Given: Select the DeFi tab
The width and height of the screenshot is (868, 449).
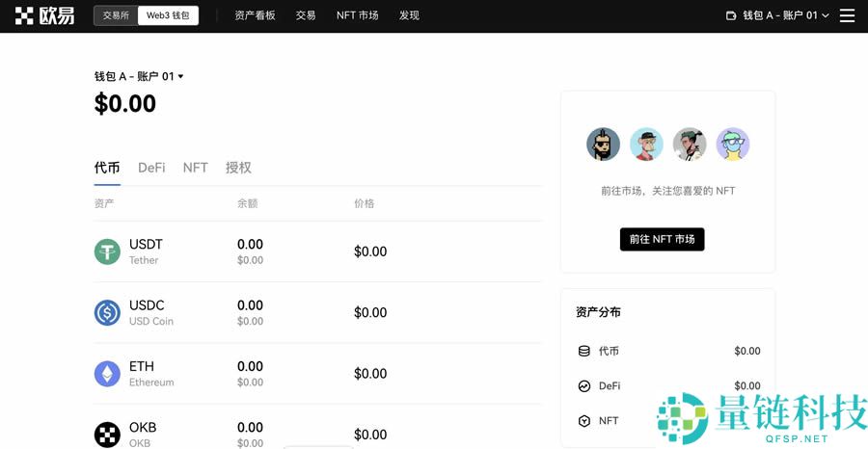Looking at the screenshot, I should [151, 168].
